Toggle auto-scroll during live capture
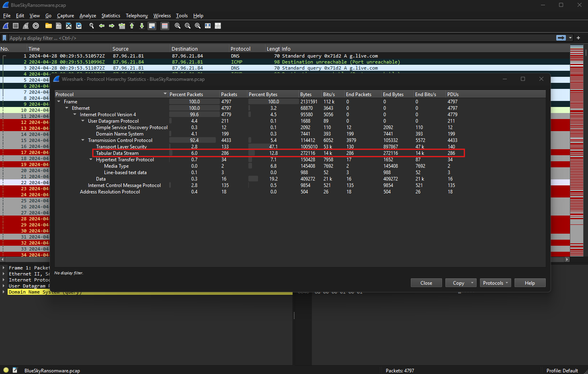The width and height of the screenshot is (588, 374). tap(152, 26)
